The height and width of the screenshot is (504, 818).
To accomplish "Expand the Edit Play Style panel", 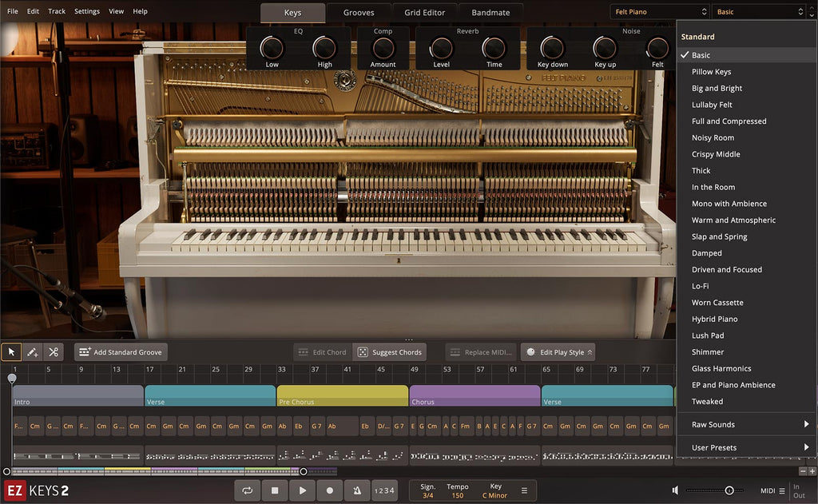I will pos(558,352).
